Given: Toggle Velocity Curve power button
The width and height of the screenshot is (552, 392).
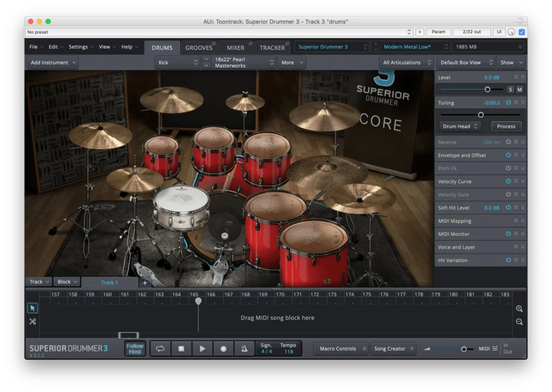Looking at the screenshot, I should [x=508, y=181].
